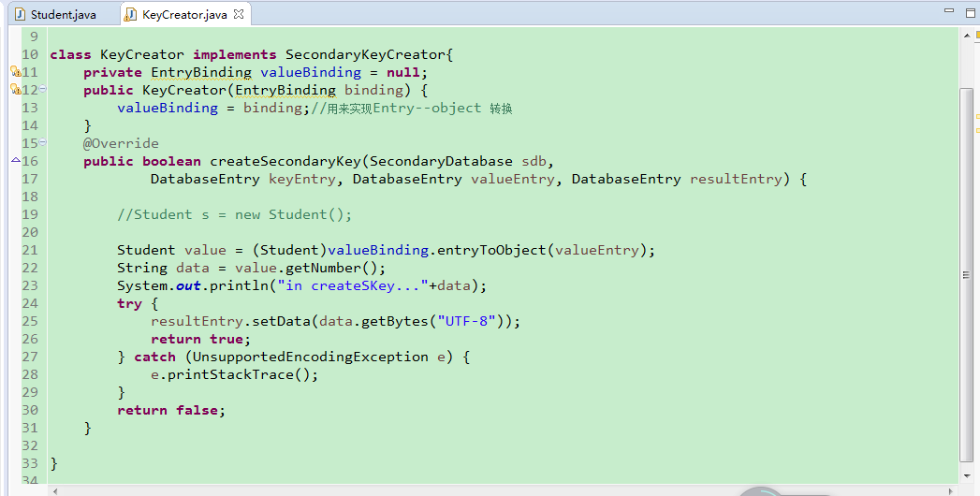Image resolution: width=980 pixels, height=496 pixels.
Task: Click the class name KeyCreator on line 10
Action: pyautogui.click(x=142, y=54)
